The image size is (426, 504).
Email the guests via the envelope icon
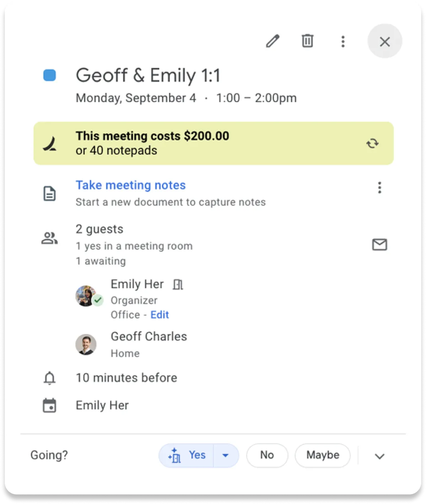(x=379, y=245)
